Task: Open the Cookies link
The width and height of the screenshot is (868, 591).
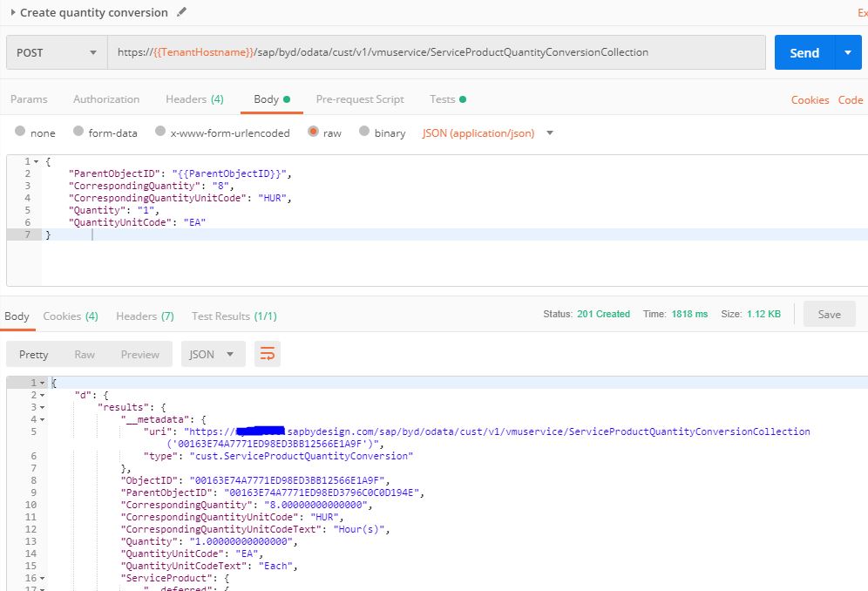Action: click(810, 100)
